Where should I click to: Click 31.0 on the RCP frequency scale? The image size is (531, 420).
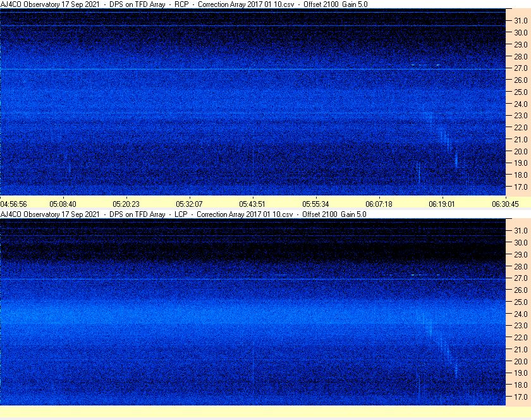[x=521, y=21]
